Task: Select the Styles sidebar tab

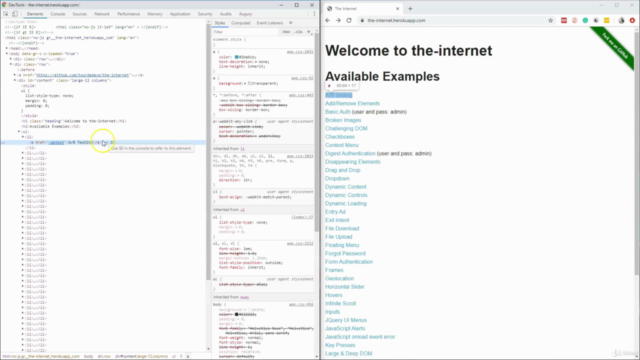Action: (220, 23)
